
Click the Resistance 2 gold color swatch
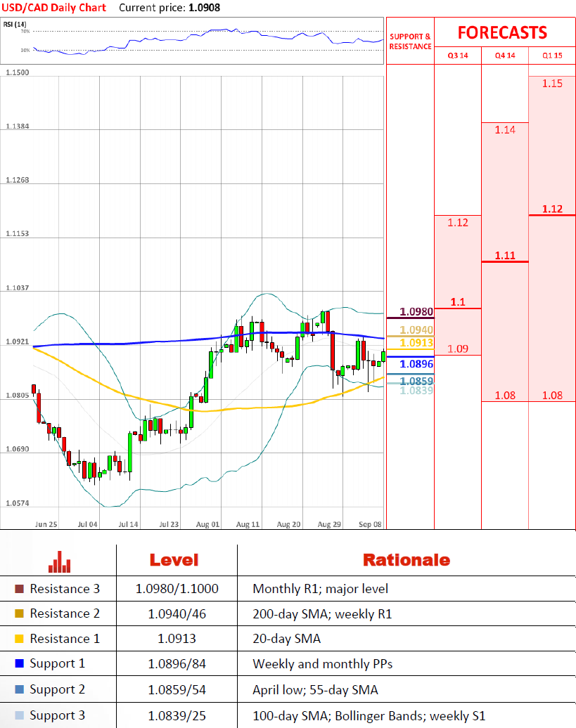pyautogui.click(x=19, y=613)
